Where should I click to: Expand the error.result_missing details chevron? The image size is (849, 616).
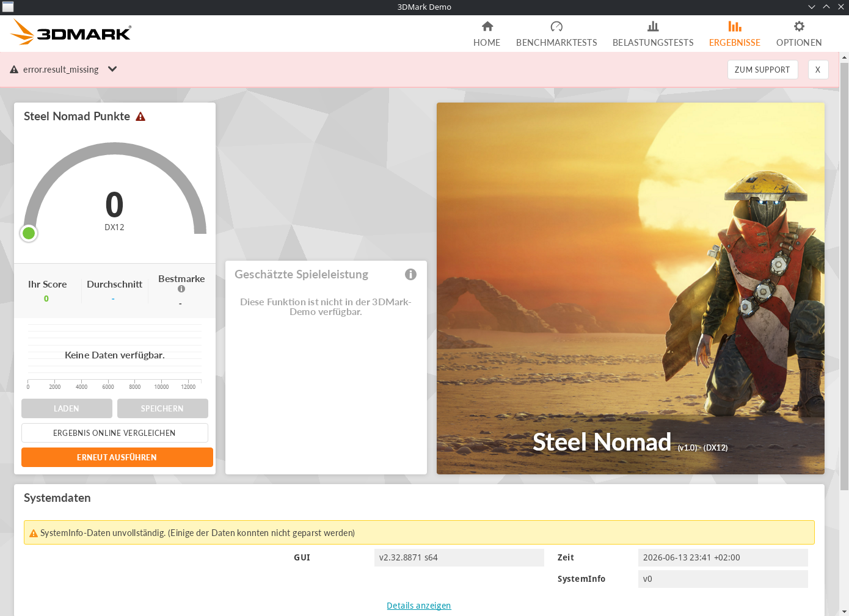(112, 69)
